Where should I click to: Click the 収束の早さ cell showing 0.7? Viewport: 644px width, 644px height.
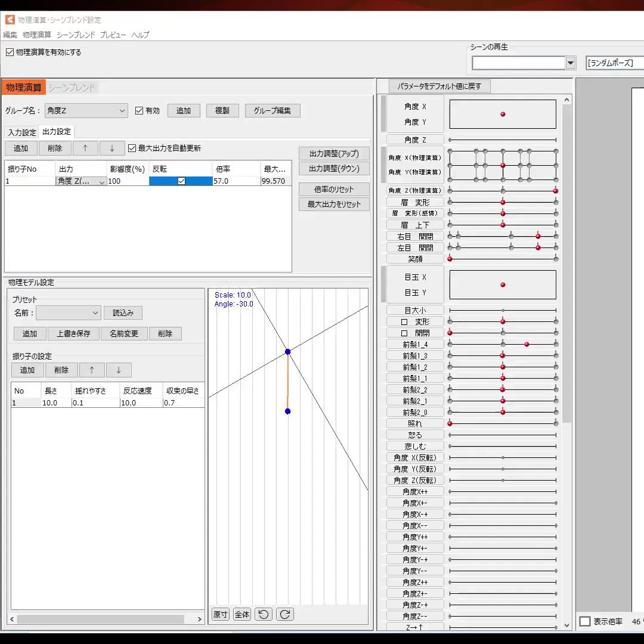[x=184, y=403]
